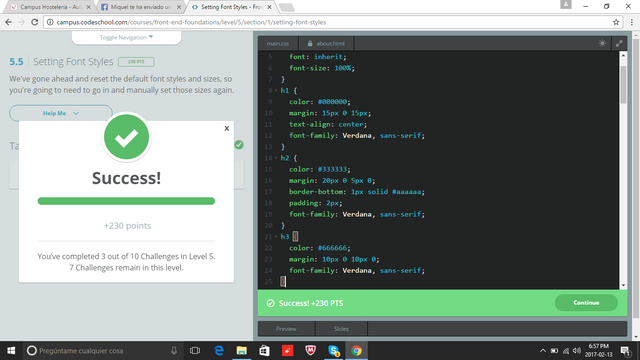Open the Slides tab
The width and height of the screenshot is (640, 360).
point(341,329)
